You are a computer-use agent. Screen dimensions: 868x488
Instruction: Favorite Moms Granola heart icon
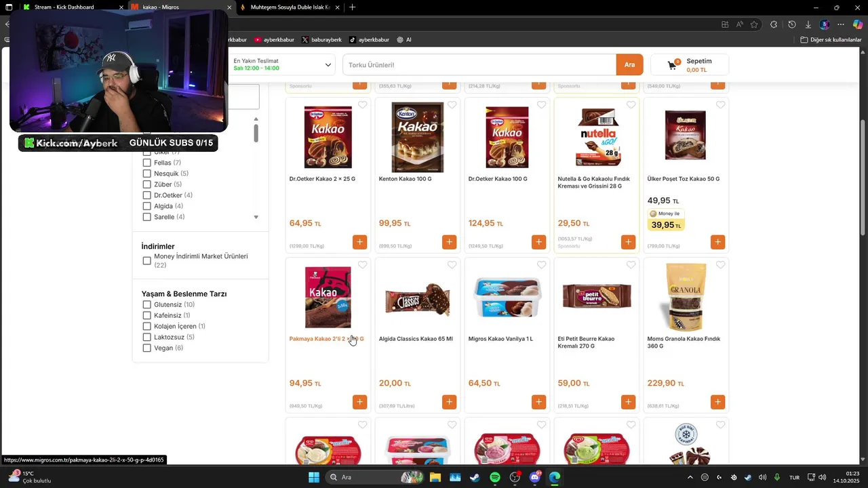[x=720, y=265]
